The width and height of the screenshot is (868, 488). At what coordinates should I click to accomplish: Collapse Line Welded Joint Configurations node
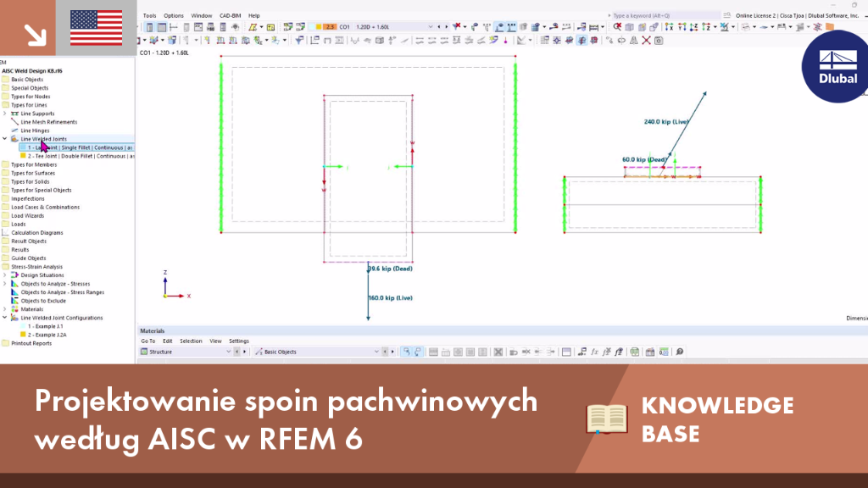coord(5,318)
